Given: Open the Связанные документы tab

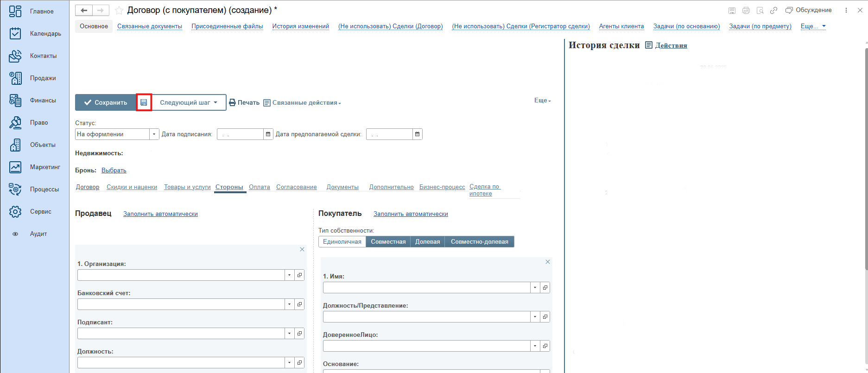Looking at the screenshot, I should (x=149, y=26).
